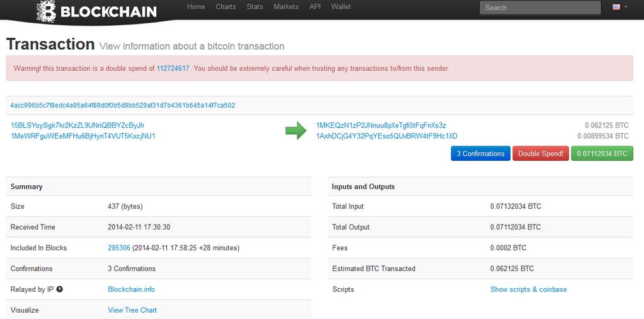644x319 pixels.
Task: Click the green 0.07112034 BTC button
Action: click(x=602, y=153)
